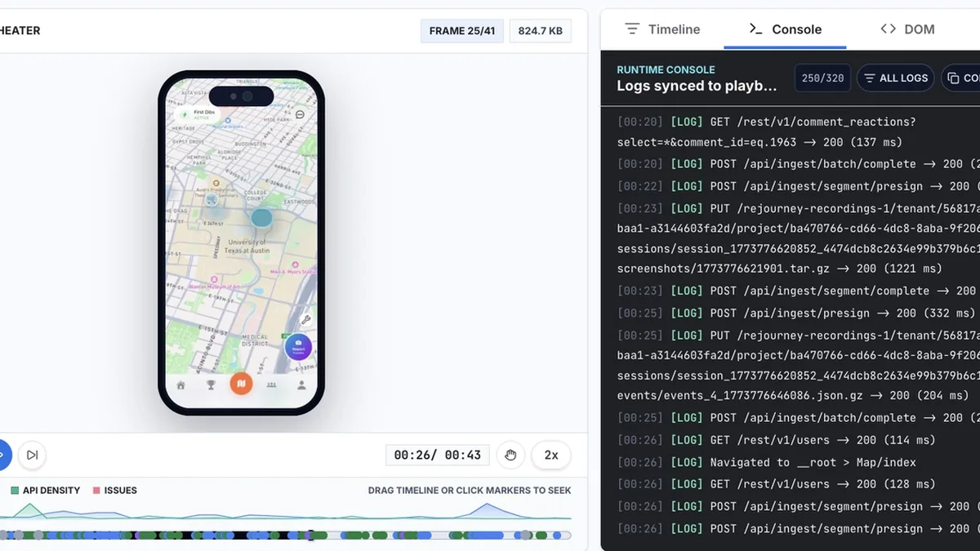Tap the Austin Presbyterian Seminary orange pin
The height and width of the screenshot is (551, 980).
216,184
